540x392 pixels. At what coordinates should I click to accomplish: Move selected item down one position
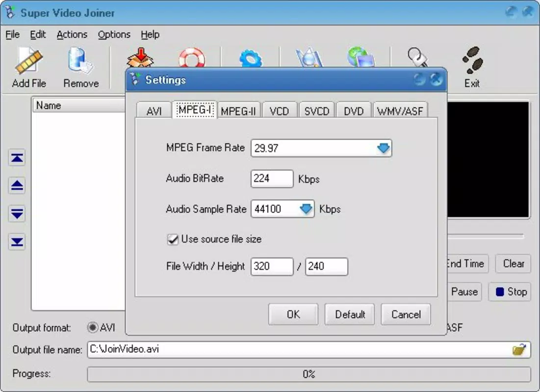click(17, 213)
